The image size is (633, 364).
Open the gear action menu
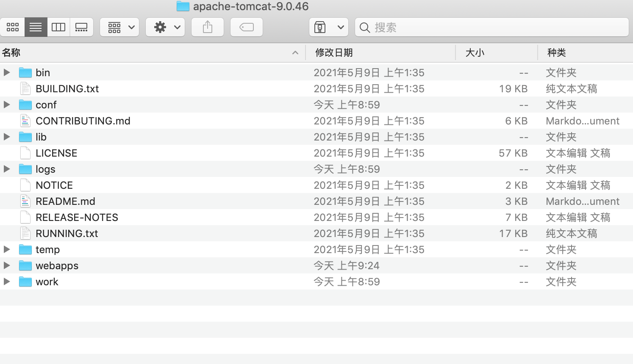[165, 27]
